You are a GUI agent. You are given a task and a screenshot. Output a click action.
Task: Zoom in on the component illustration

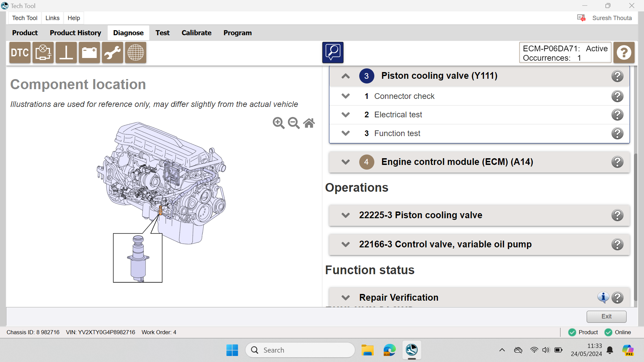[278, 123]
